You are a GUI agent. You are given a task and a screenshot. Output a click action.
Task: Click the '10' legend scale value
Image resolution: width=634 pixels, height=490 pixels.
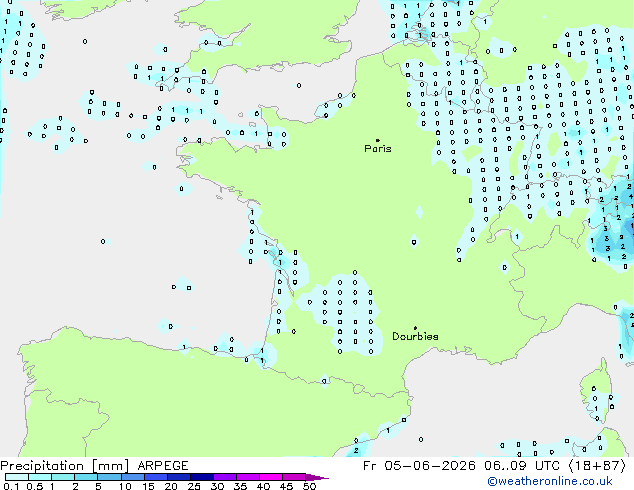pyautogui.click(x=125, y=486)
